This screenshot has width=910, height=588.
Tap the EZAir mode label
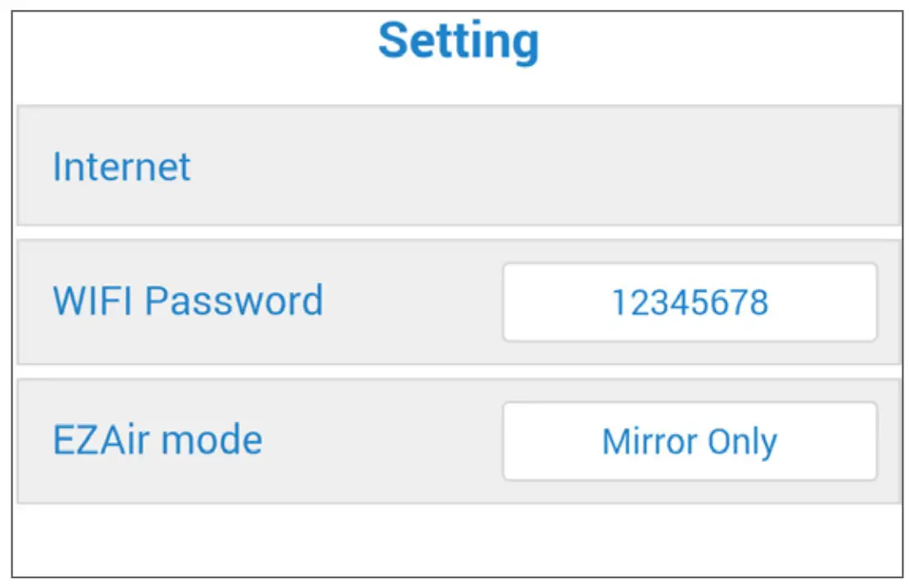(157, 440)
